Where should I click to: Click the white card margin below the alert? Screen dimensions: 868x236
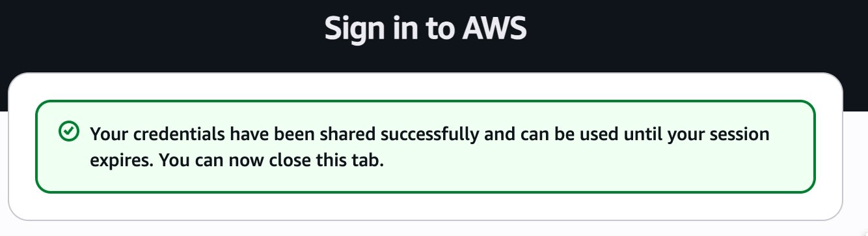(x=425, y=206)
